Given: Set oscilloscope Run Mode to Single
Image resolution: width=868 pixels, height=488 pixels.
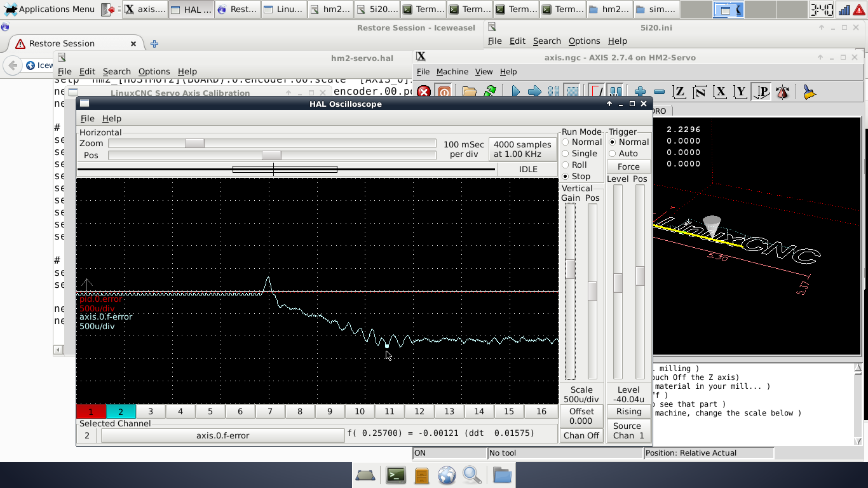Looking at the screenshot, I should click(579, 154).
